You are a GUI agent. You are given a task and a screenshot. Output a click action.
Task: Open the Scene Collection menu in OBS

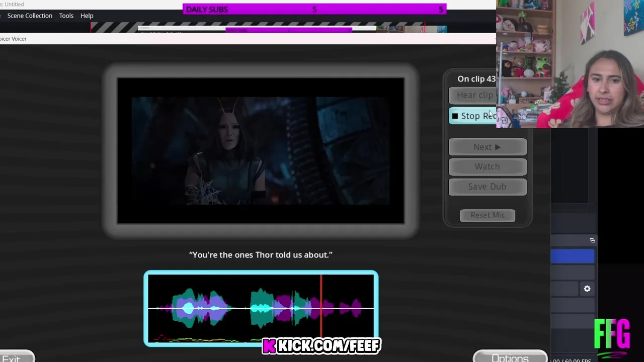pyautogui.click(x=30, y=16)
